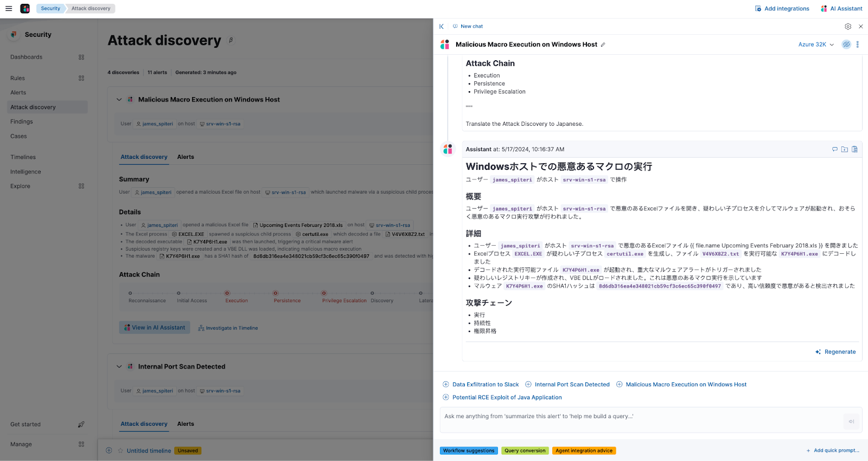The width and height of the screenshot is (868, 461).
Task: Open Dashboards submenu grid icon
Action: click(x=81, y=57)
